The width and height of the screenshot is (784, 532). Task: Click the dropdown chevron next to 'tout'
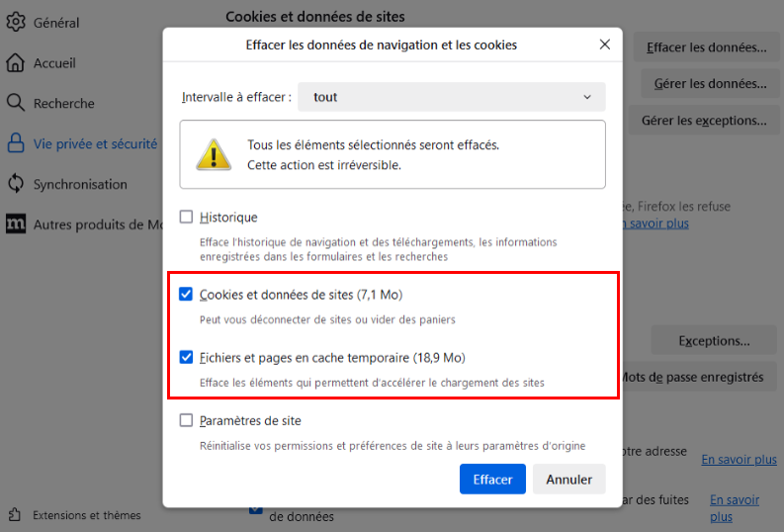pyautogui.click(x=587, y=97)
